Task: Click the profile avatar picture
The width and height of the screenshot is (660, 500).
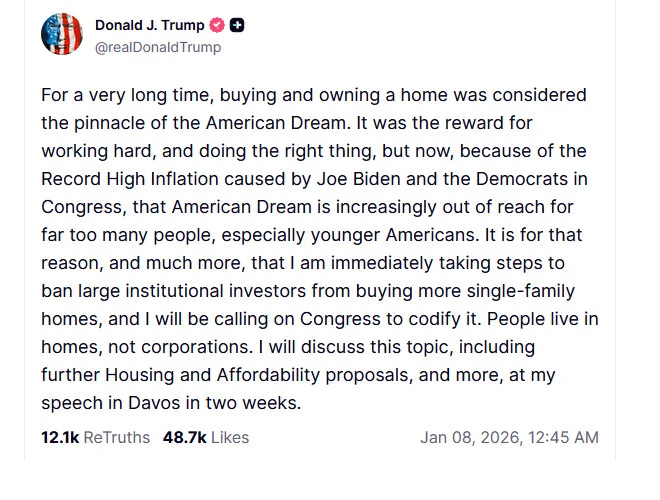Action: (61, 34)
